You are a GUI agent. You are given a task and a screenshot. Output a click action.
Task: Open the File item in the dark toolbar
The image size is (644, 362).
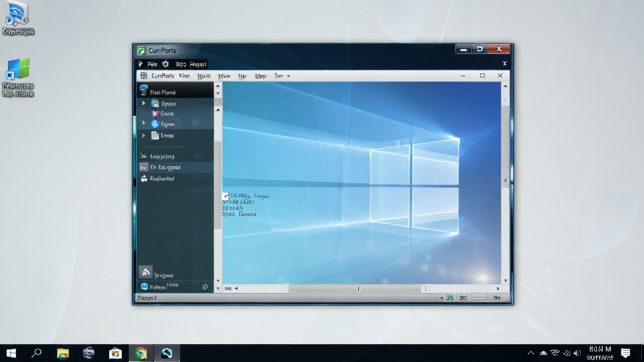click(x=152, y=64)
